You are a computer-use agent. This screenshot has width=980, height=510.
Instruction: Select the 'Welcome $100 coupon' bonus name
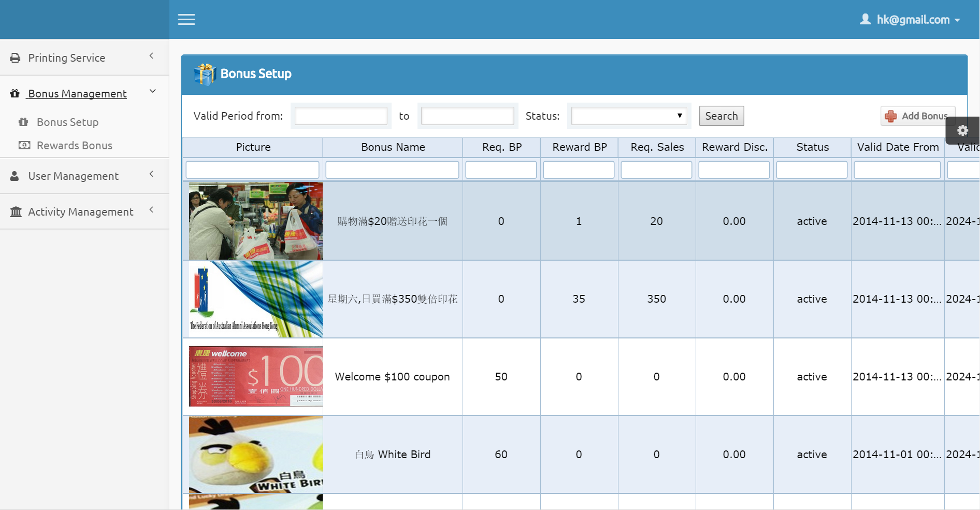pos(393,377)
